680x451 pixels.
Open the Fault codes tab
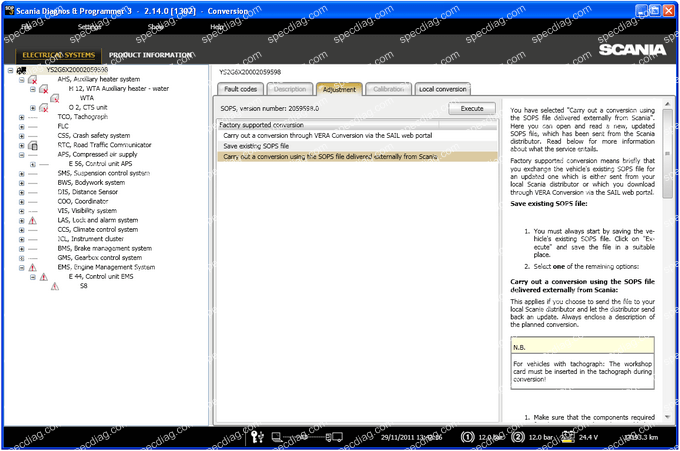240,89
